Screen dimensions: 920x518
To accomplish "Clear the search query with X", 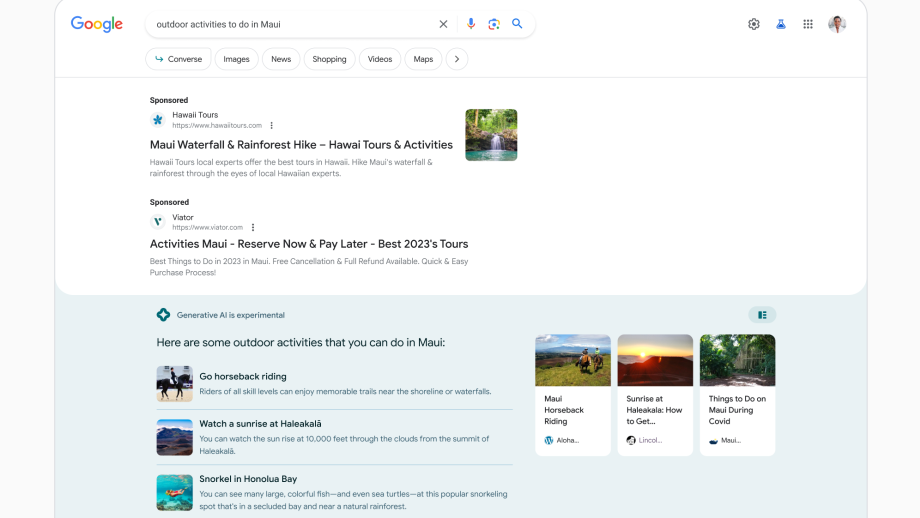I will click(444, 24).
